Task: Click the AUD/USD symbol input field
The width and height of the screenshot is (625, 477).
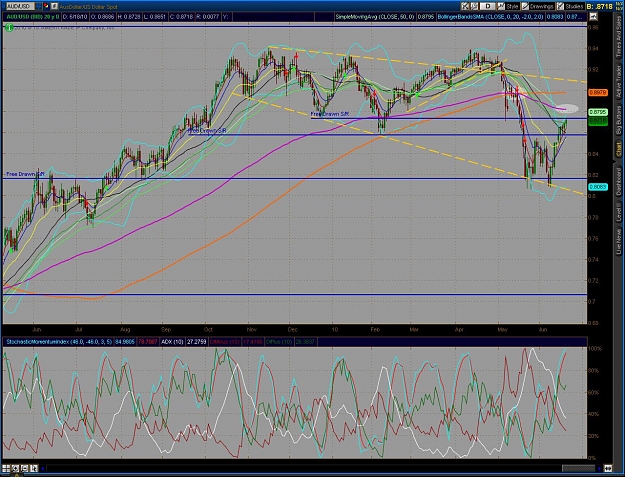Action: pyautogui.click(x=19, y=6)
